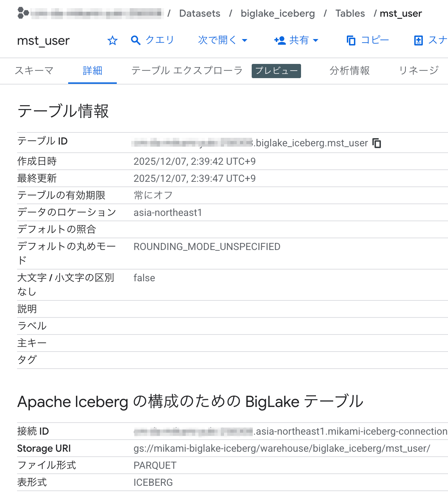Switch to the スキーマ tab
The height and width of the screenshot is (500, 448).
(34, 71)
